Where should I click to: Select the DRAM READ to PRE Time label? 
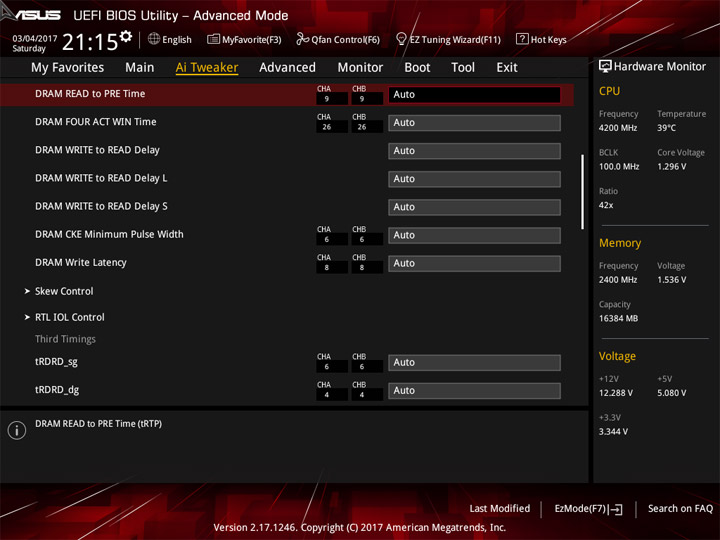click(x=90, y=94)
